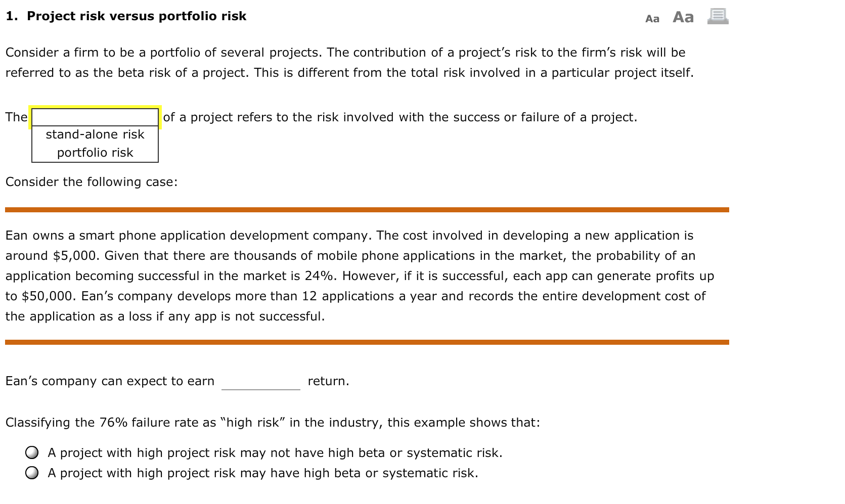Mark the first answer radio button
This screenshot has height=504, width=845.
pyautogui.click(x=32, y=452)
